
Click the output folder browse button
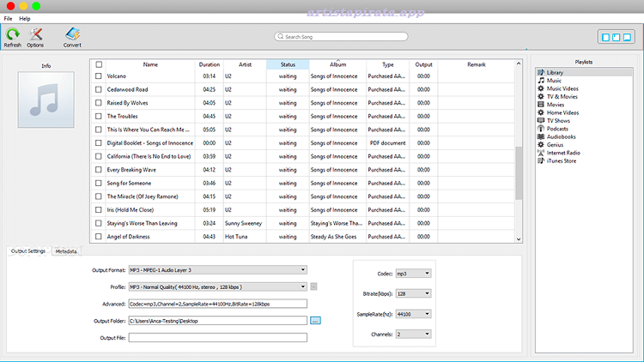point(315,320)
